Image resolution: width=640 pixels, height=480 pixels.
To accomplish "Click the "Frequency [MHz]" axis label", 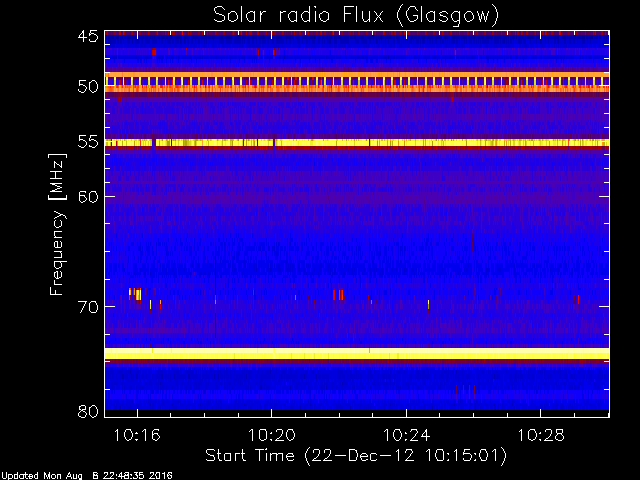I will click(x=57, y=224).
